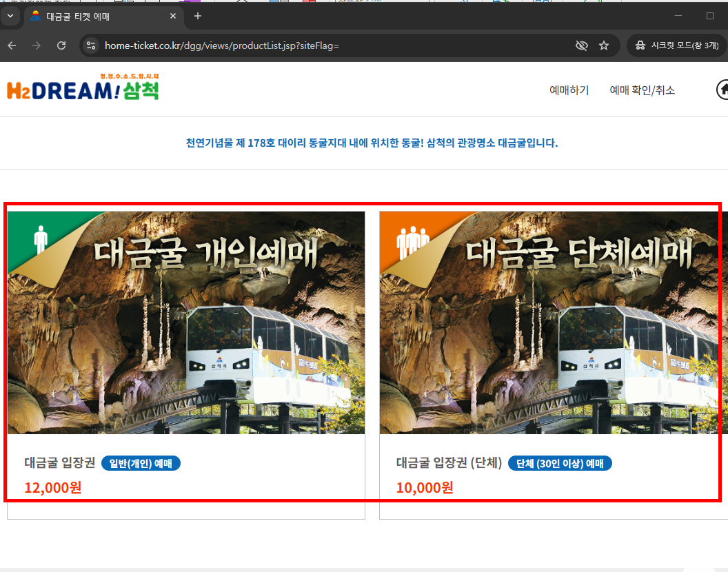Select the 대금굴 티켓 예매 browser tab

click(97, 15)
